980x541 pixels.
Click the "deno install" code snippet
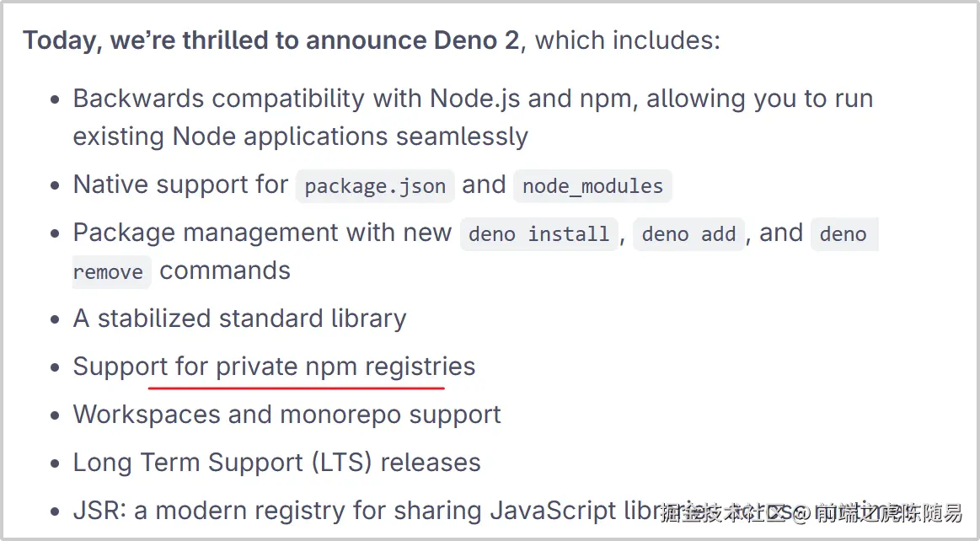(x=538, y=234)
